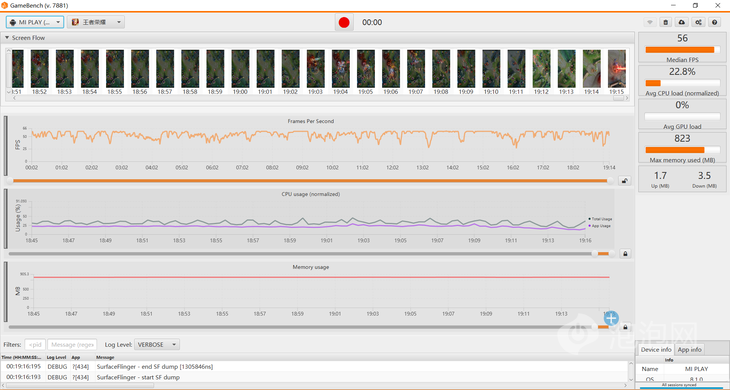Open the MI PLAY device dropdown

pos(35,22)
